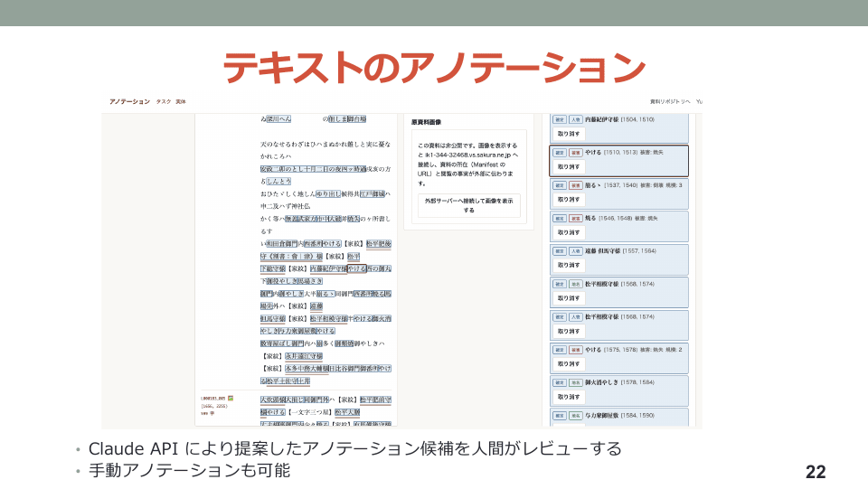Open the 実体 nav item
Screen dimensions: 868x489
pos(181,102)
